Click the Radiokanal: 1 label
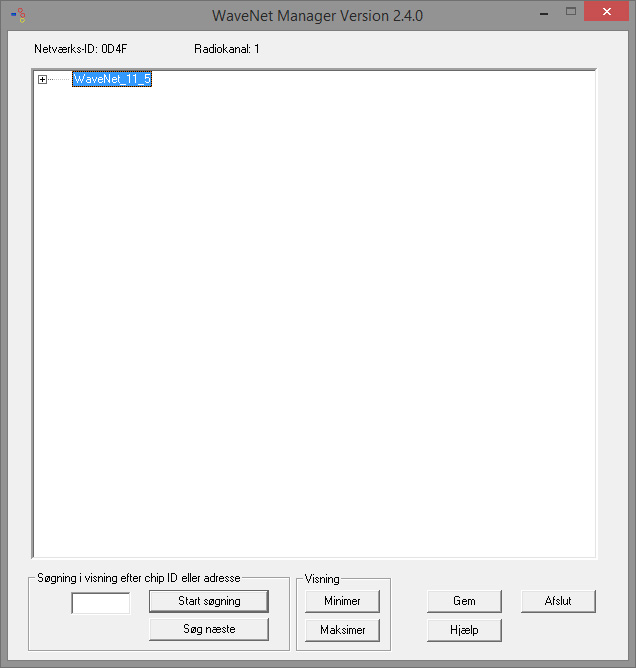The image size is (636, 668). tap(227, 49)
